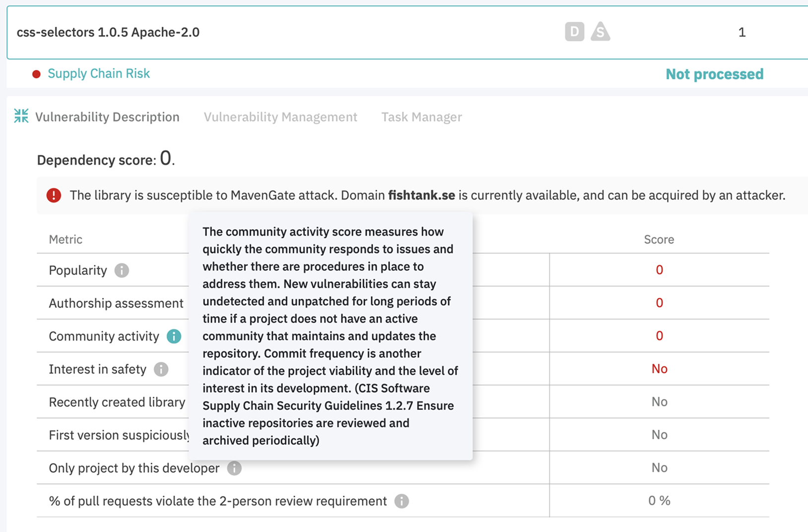Screen dimensions: 808x532
Task: Click the S triangle badge icon
Action: pos(600,32)
